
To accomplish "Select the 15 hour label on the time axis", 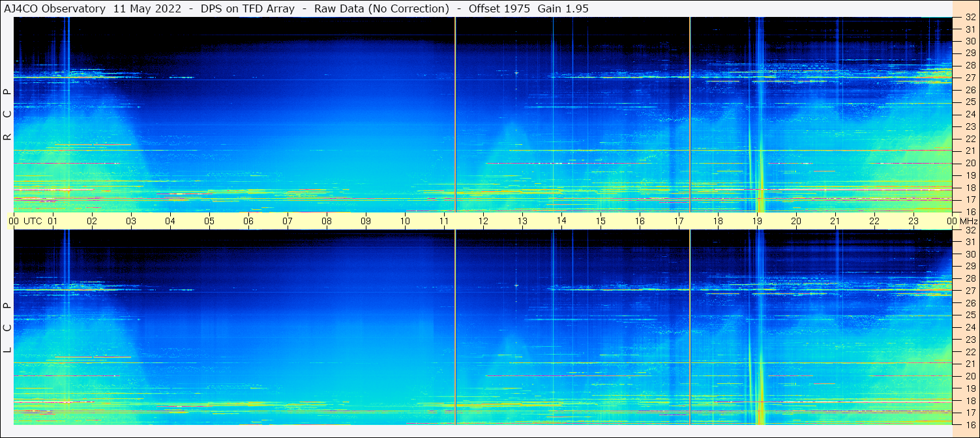I will 601,221.
